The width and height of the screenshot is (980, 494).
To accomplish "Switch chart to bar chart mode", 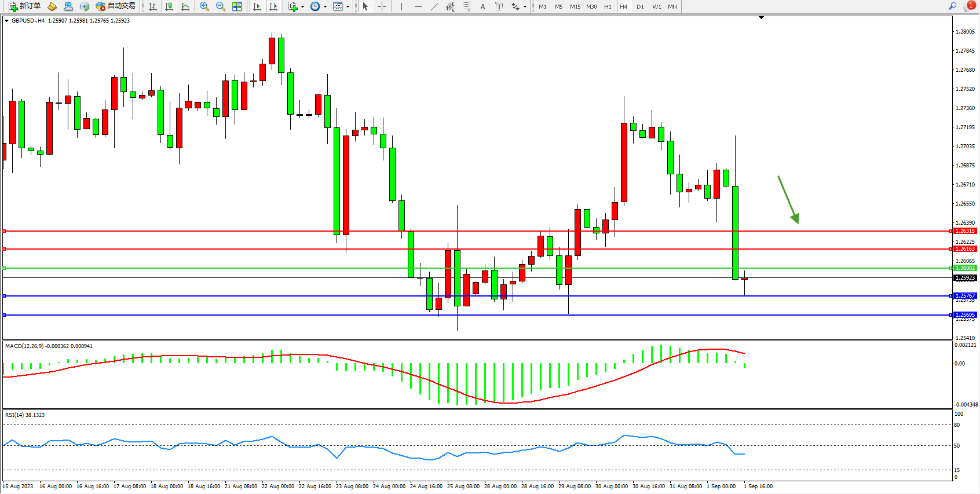I will [x=153, y=6].
